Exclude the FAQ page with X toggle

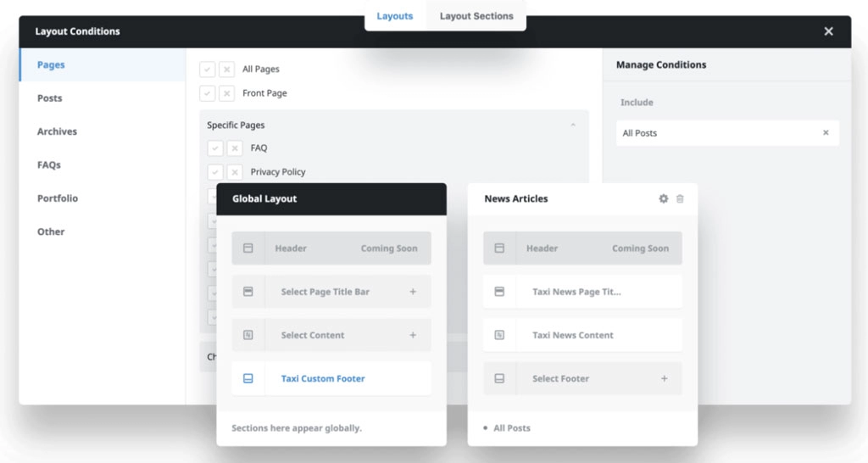point(235,148)
